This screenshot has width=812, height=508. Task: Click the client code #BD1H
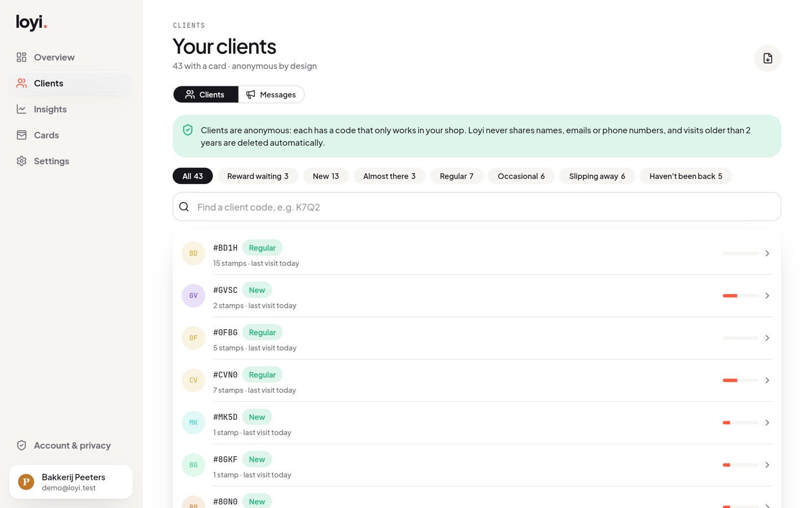(x=226, y=248)
